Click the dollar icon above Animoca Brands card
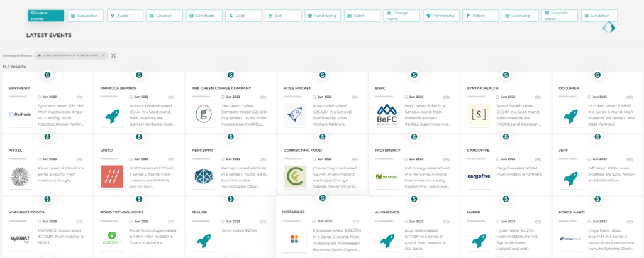Image resolution: width=644 pixels, height=258 pixels. (139, 75)
